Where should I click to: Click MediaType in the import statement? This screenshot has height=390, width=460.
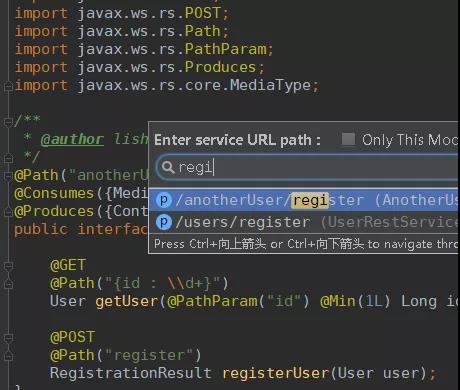270,85
